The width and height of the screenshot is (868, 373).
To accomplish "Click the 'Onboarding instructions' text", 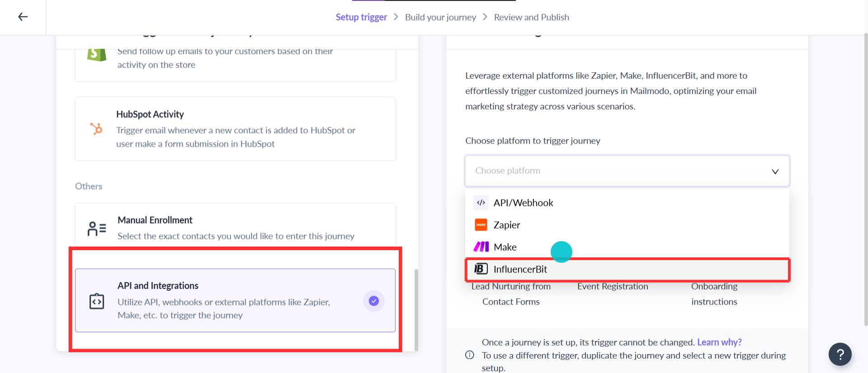I will [x=714, y=294].
